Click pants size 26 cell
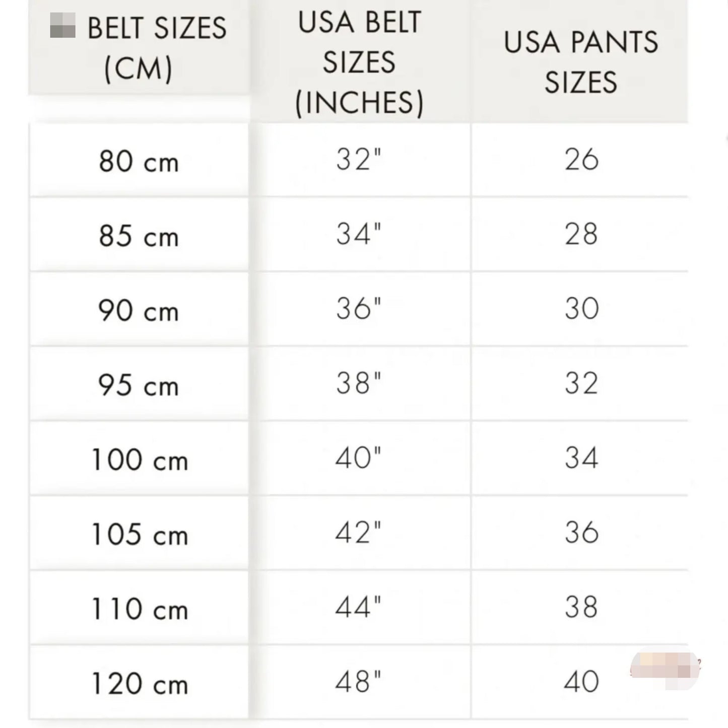The width and height of the screenshot is (728, 728). point(580,160)
